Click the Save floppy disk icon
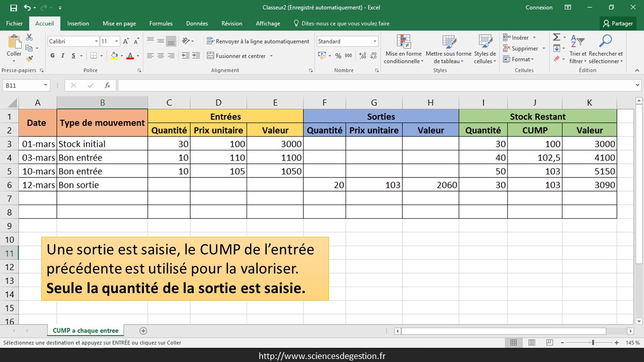 click(x=14, y=8)
